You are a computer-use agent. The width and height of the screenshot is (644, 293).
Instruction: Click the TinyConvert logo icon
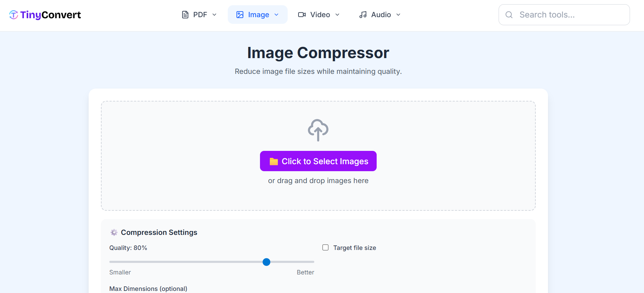pos(13,15)
